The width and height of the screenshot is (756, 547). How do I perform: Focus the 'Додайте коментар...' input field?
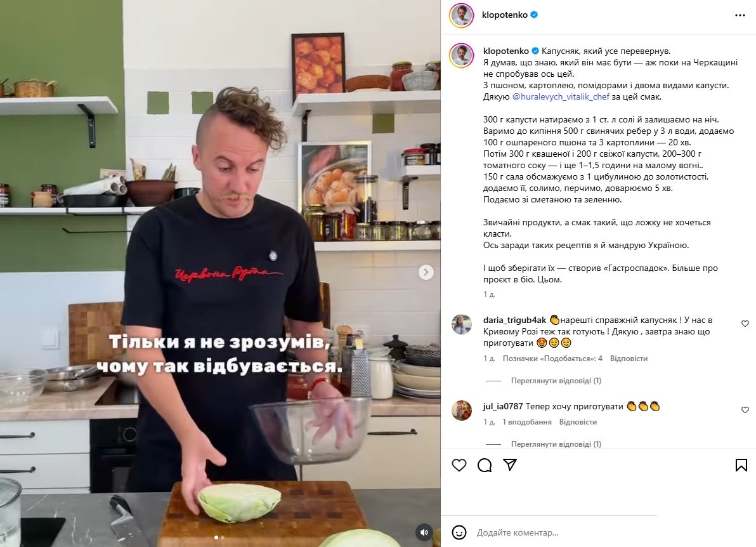click(x=564, y=532)
